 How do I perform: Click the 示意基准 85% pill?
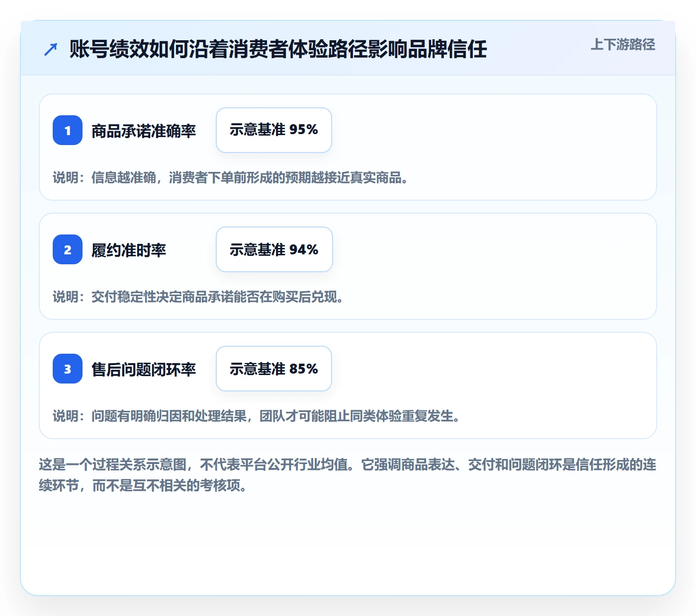(274, 369)
